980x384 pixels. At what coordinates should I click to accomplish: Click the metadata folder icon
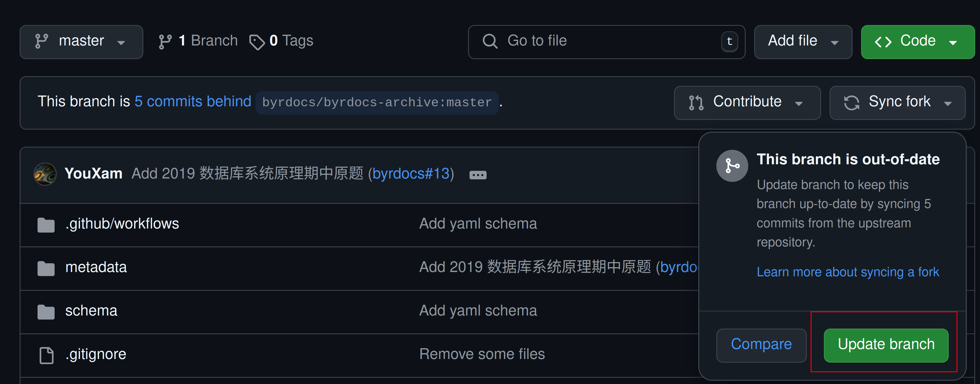pyautogui.click(x=46, y=268)
